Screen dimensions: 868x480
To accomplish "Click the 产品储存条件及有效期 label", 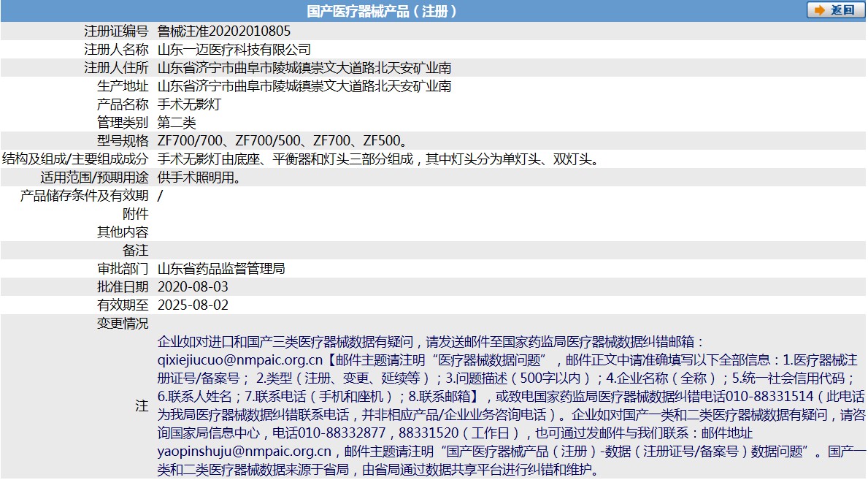I will point(84,196).
